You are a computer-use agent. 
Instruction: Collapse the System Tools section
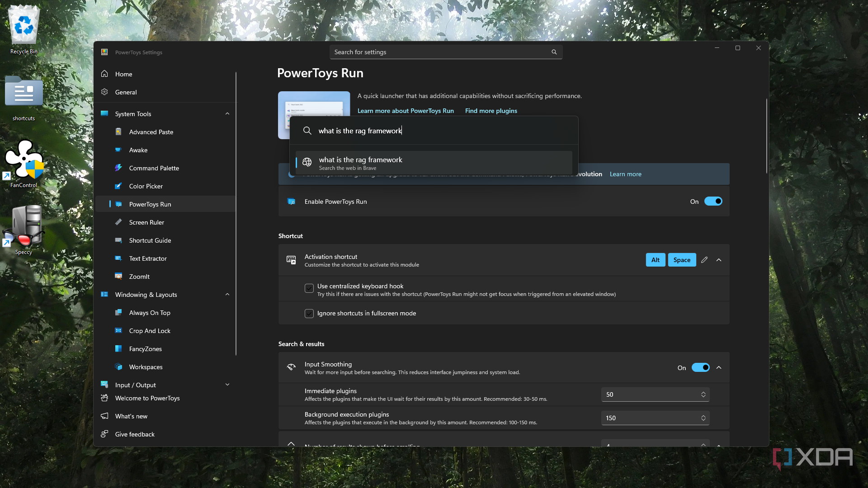point(227,114)
